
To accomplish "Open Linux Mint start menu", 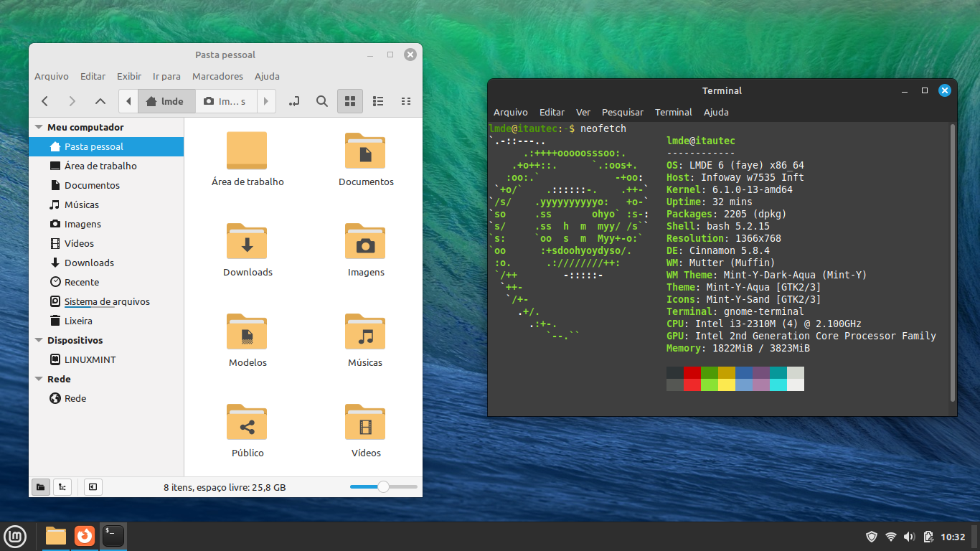I will pos(15,536).
